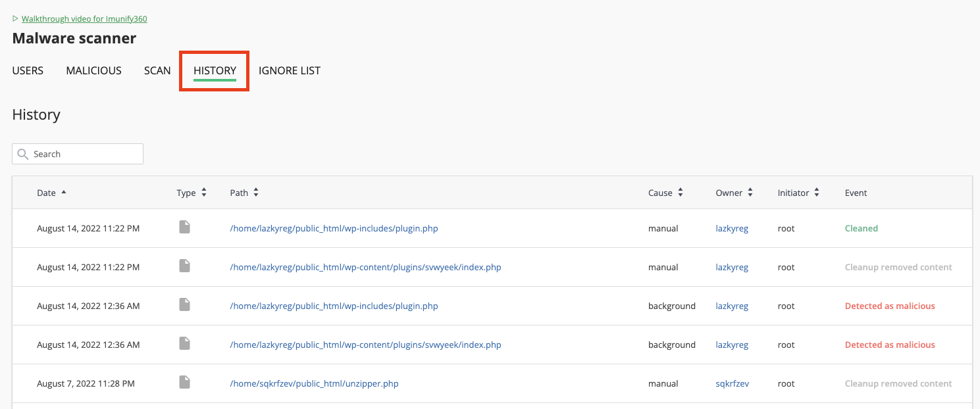Sort table by Initiator column
Image resolution: width=980 pixels, height=409 pixels.
point(799,193)
